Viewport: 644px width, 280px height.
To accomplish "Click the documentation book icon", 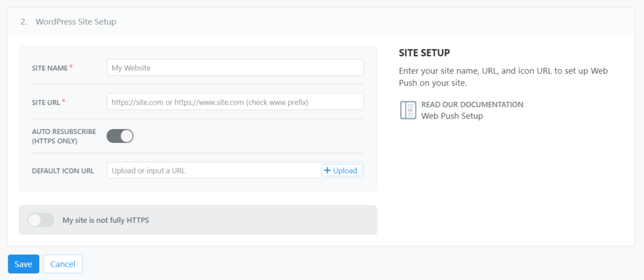I will click(x=408, y=110).
